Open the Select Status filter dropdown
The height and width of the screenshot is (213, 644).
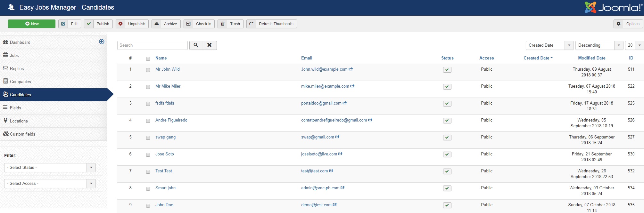click(50, 168)
